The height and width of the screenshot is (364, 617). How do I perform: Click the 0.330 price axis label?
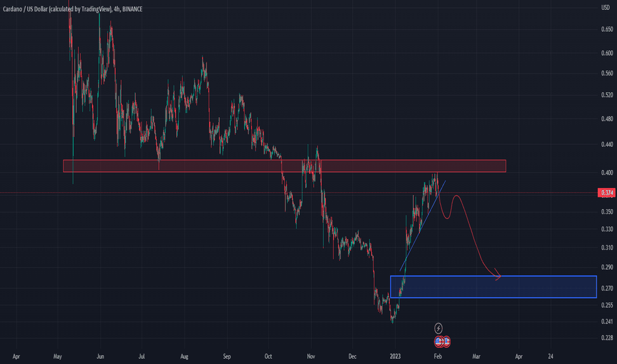607,229
